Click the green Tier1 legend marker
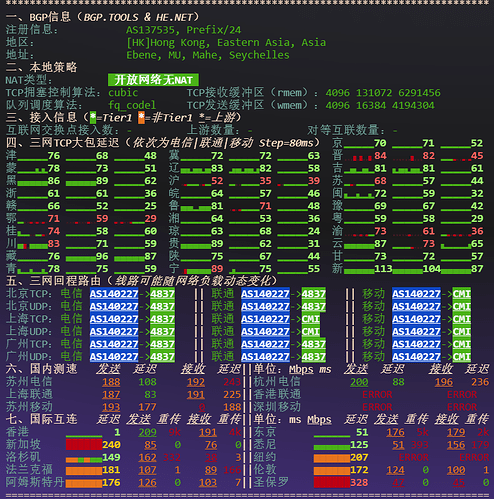 [93, 118]
